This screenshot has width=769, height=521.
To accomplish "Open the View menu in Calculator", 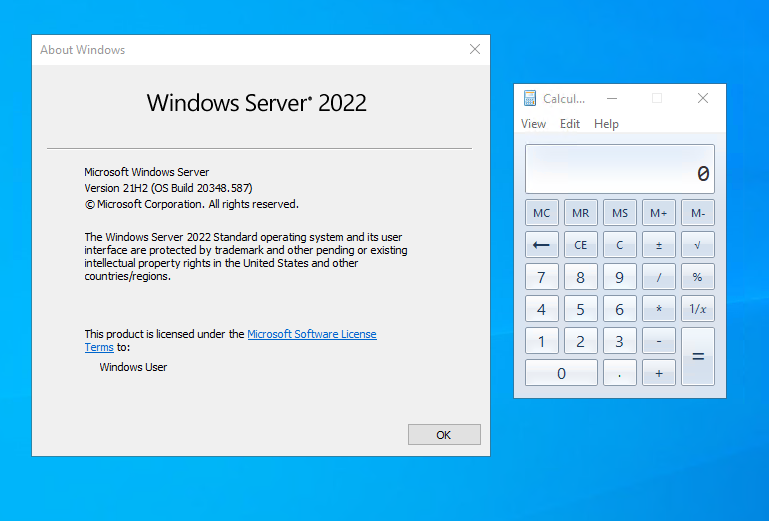I will [x=533, y=124].
